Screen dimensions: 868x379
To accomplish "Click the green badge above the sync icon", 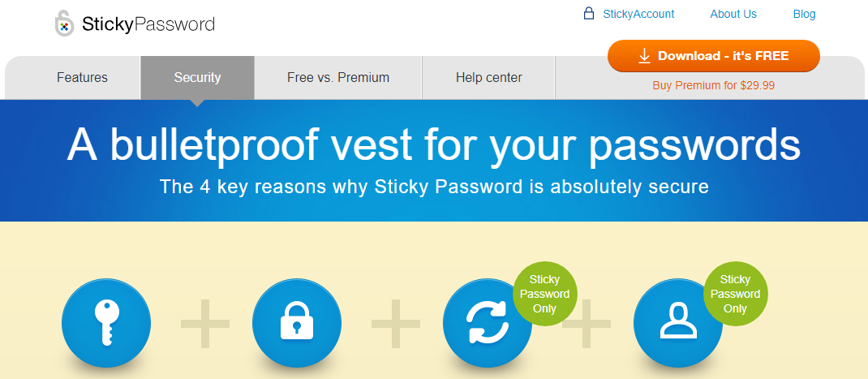I will click(x=544, y=294).
